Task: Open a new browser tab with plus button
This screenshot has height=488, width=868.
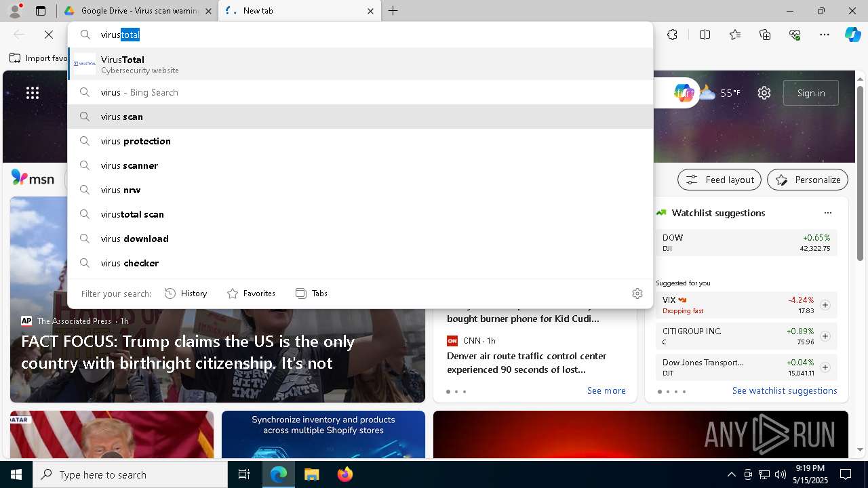Action: tap(393, 11)
